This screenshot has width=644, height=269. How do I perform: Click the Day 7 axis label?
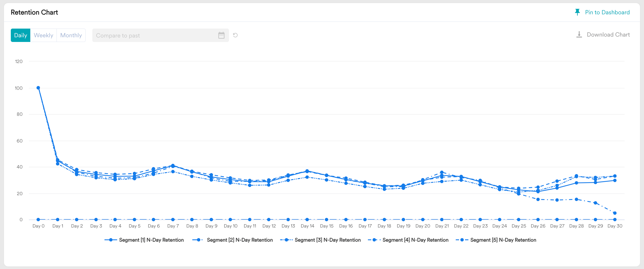(x=173, y=226)
